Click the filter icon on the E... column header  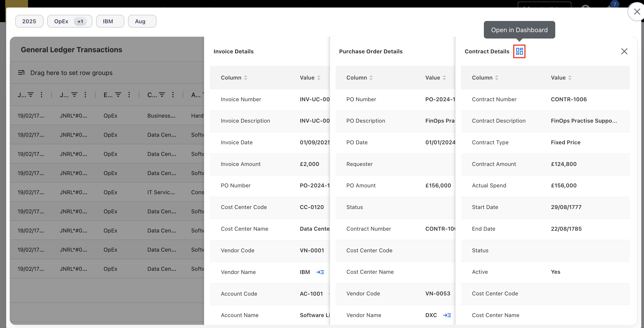coord(118,95)
